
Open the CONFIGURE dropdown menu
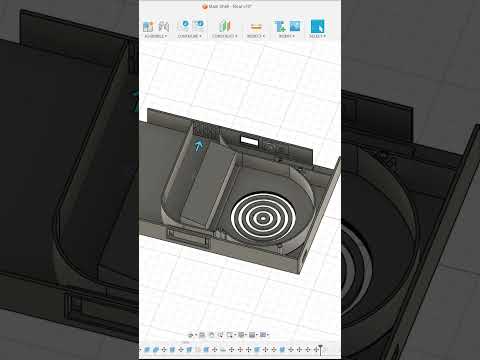190,36
